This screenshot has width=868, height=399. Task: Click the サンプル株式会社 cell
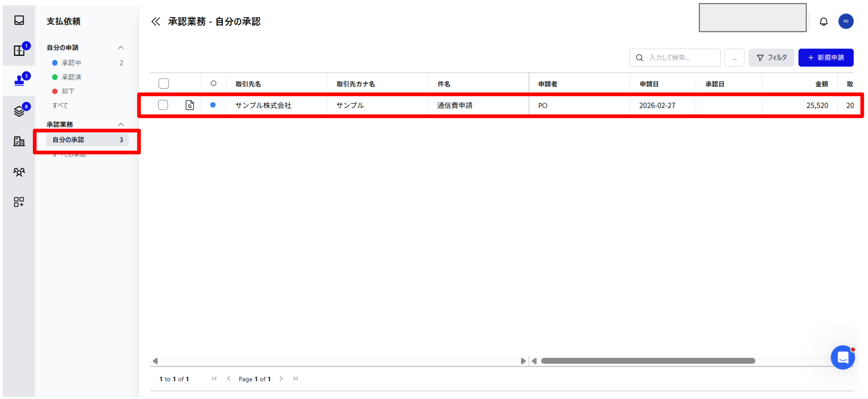click(263, 105)
